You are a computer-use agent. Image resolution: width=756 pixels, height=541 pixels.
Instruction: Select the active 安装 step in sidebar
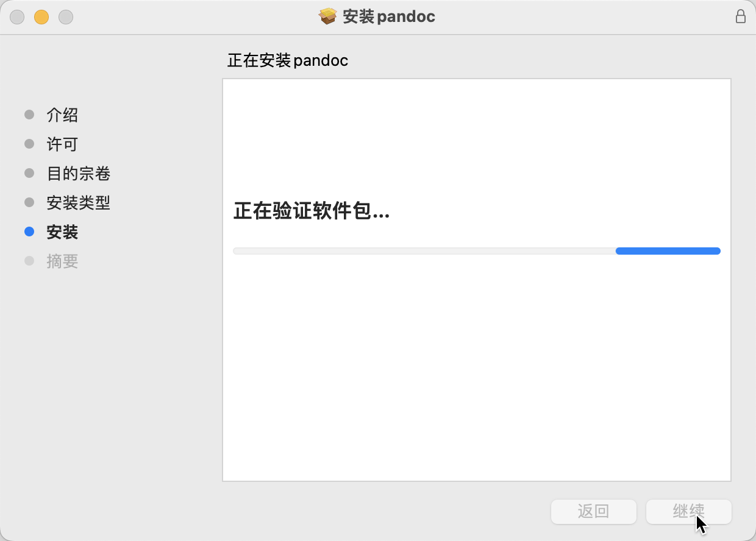(62, 232)
